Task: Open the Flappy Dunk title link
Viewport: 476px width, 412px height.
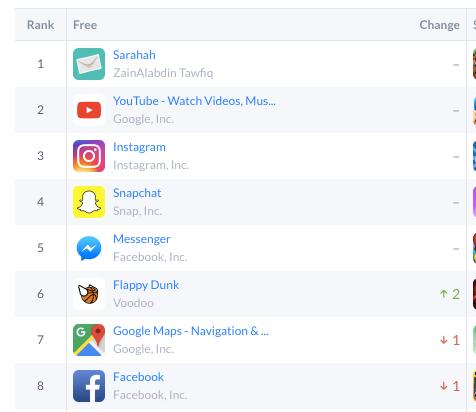Action: [146, 285]
